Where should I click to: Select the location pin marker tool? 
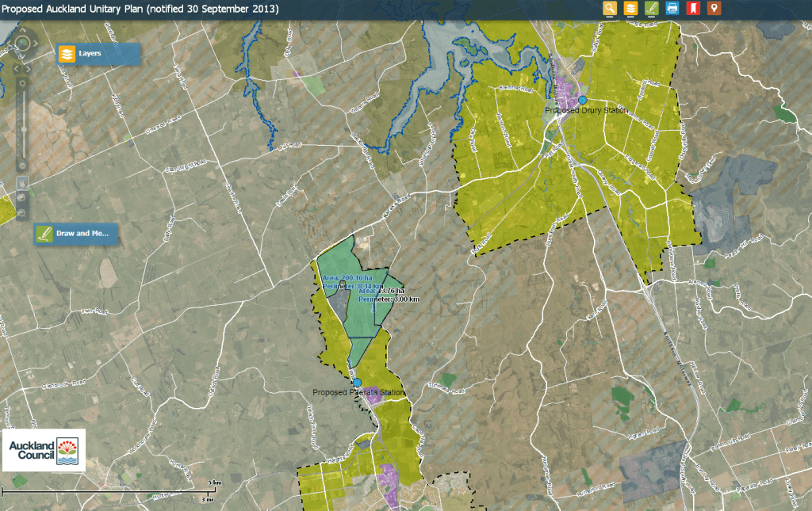(714, 9)
